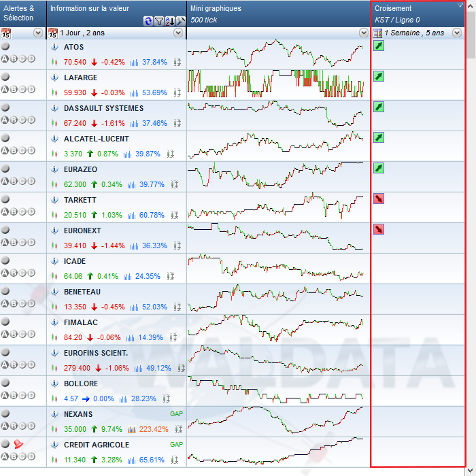Toggle selection D for EURAZEO
The height and width of the screenshot is (476, 476).
pos(31,181)
